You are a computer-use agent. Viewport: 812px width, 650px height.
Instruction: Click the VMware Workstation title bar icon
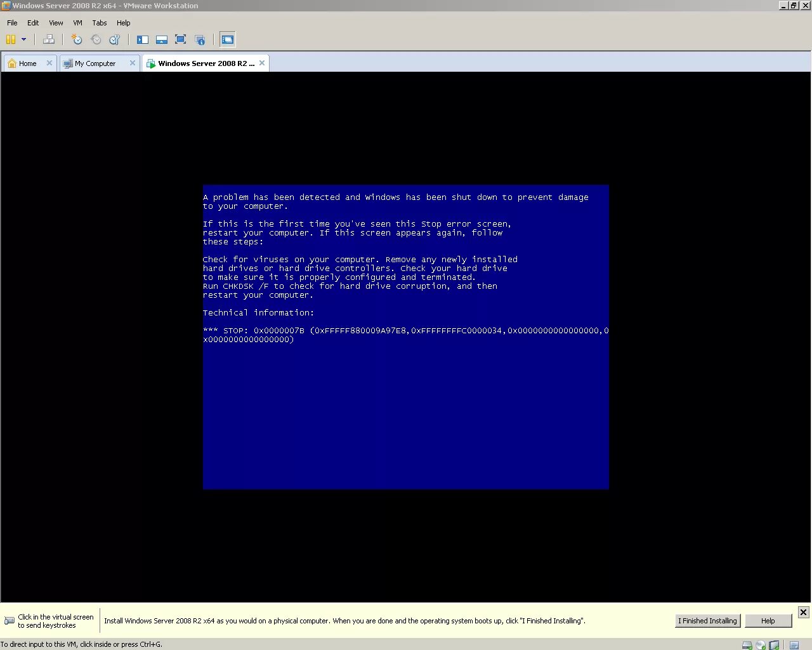6,6
